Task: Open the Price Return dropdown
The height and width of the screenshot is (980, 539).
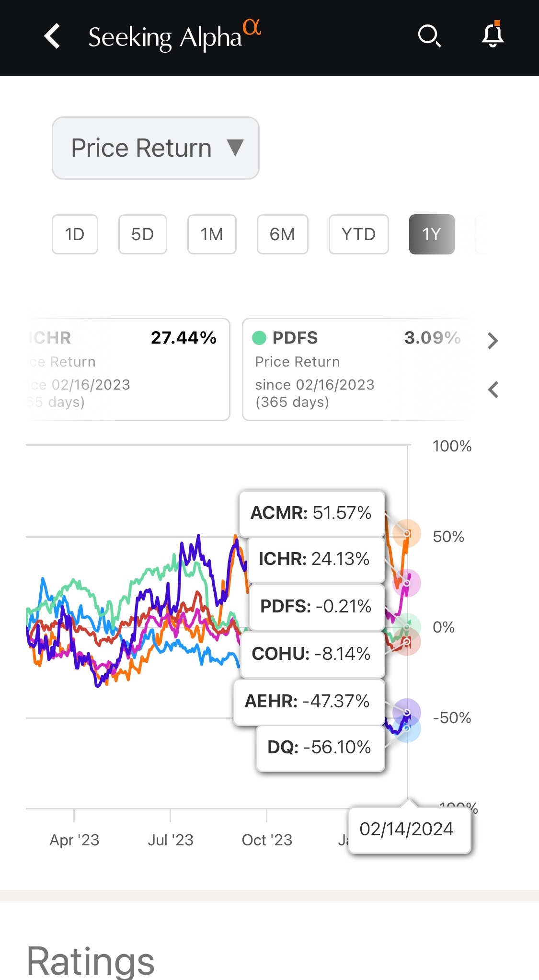Action: pyautogui.click(x=156, y=148)
